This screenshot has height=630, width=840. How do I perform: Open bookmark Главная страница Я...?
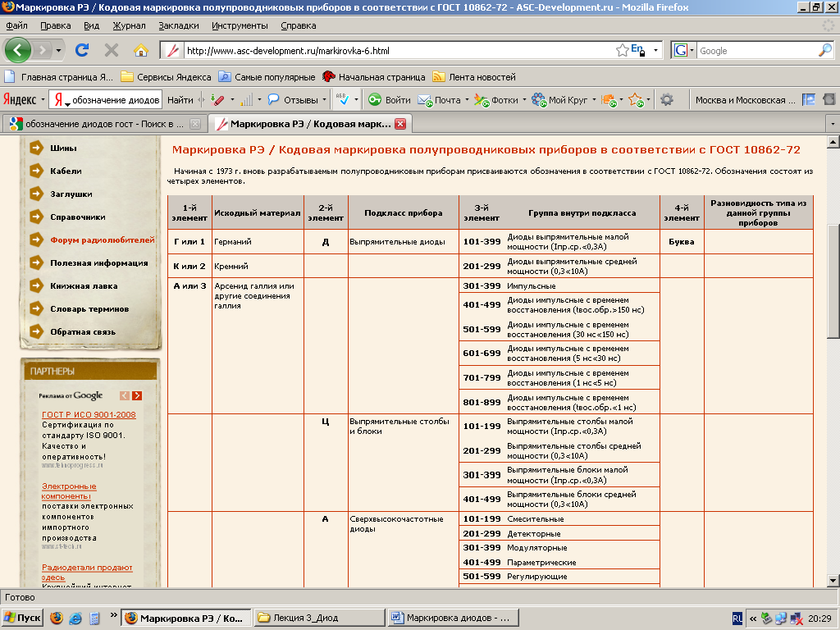click(59, 77)
